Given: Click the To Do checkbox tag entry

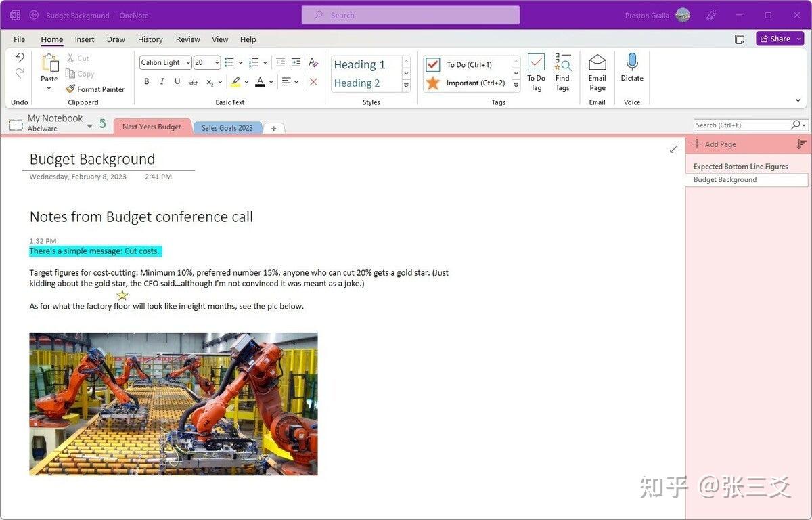Looking at the screenshot, I should [x=470, y=64].
